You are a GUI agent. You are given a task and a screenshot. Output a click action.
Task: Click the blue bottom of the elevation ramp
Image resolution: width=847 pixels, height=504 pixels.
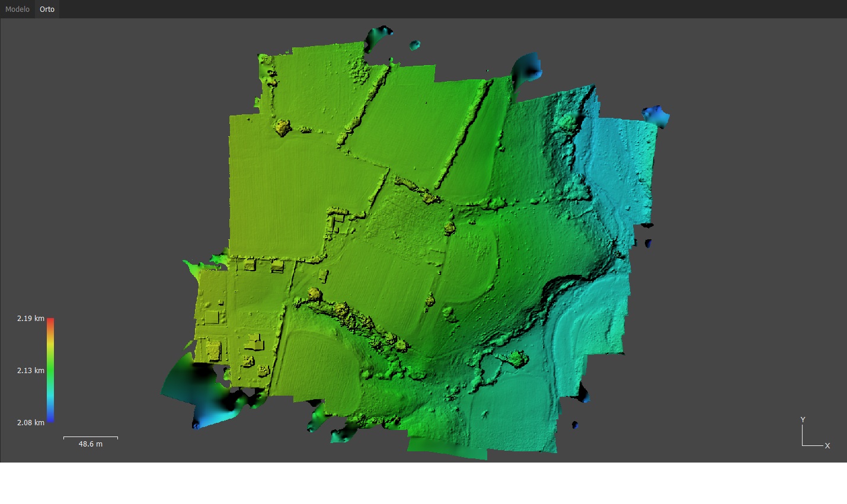(50, 418)
